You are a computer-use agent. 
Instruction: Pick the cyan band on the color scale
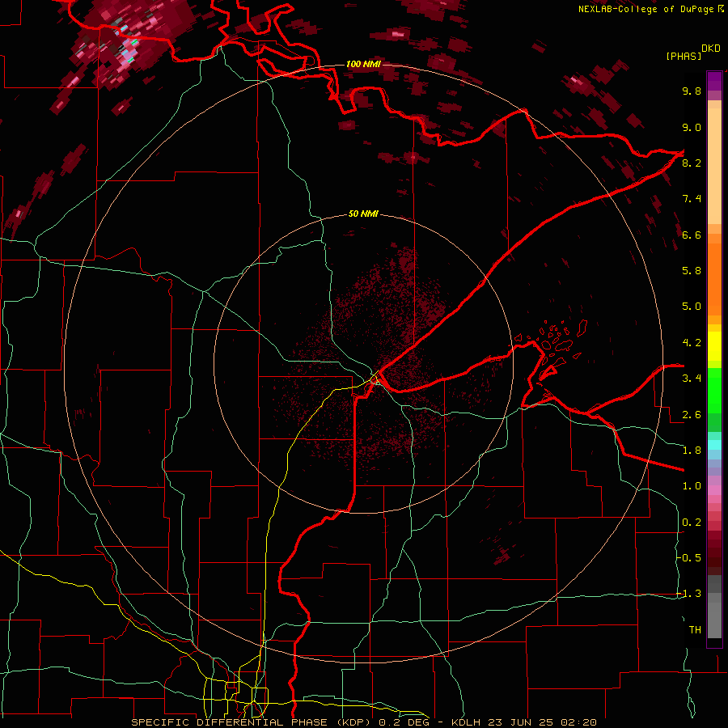click(714, 444)
